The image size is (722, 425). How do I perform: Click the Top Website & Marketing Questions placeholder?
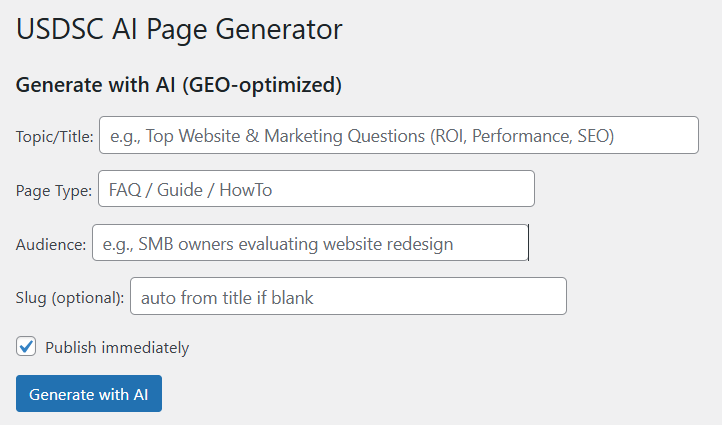tap(362, 136)
